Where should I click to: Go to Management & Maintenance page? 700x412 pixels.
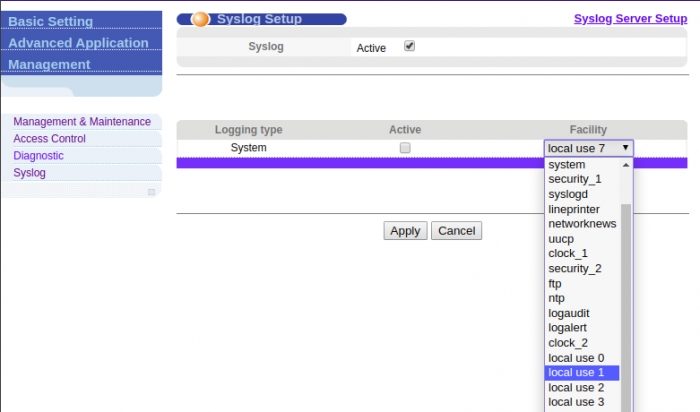click(x=82, y=121)
